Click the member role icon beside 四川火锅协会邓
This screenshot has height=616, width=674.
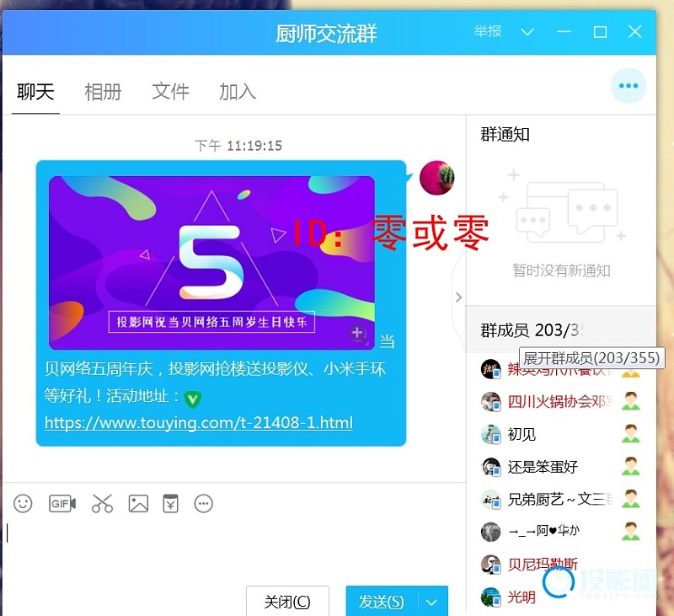click(x=630, y=401)
